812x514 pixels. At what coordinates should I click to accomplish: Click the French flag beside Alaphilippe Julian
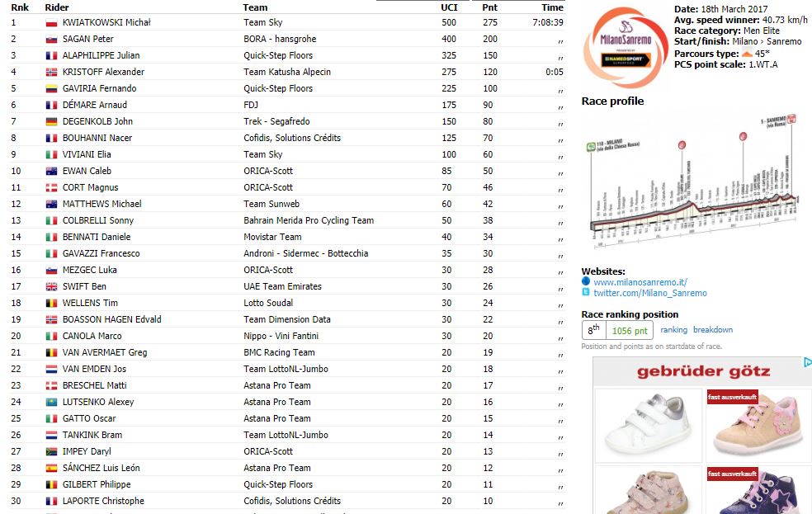click(51, 56)
